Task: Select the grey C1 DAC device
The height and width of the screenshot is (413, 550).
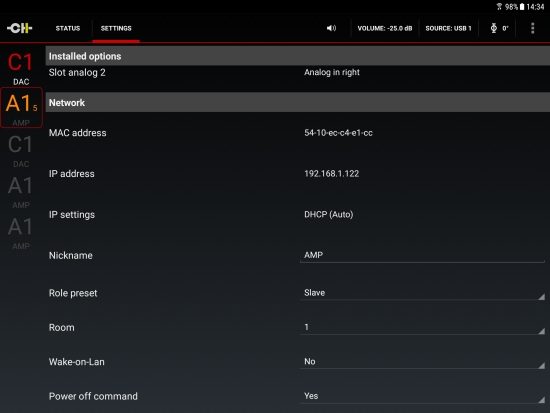Action: pos(21,150)
